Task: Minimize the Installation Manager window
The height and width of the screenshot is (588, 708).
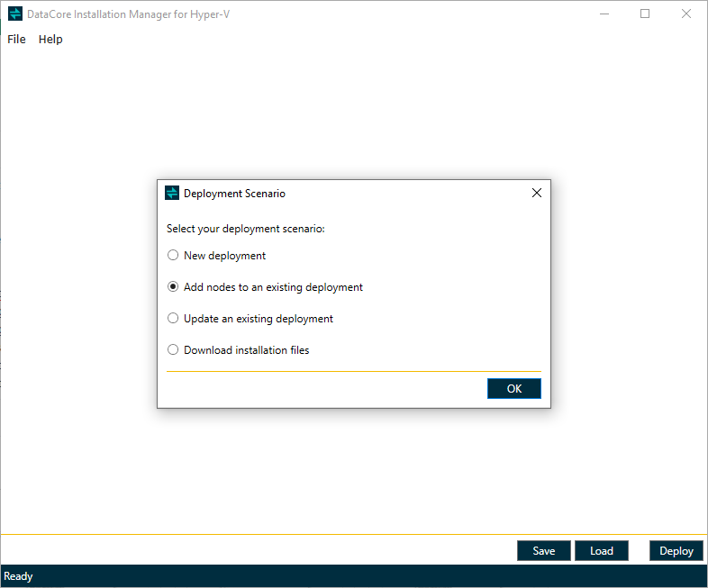Action: (604, 14)
